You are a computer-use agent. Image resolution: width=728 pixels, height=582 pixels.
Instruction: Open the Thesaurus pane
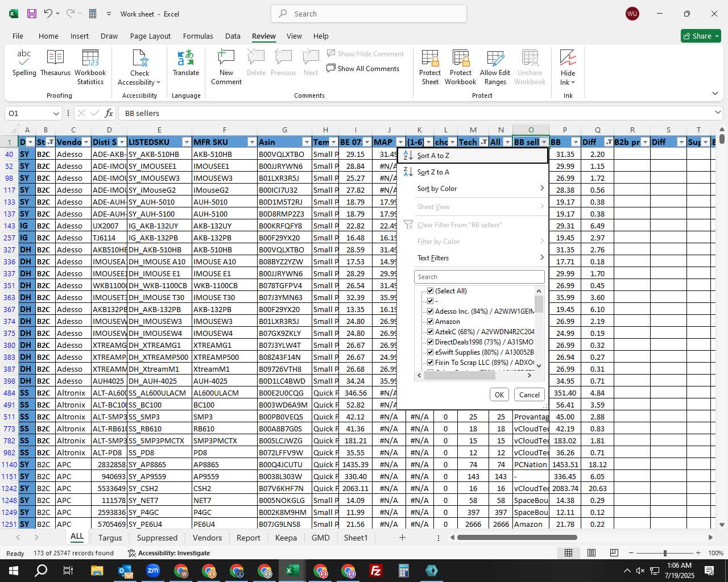click(55, 63)
